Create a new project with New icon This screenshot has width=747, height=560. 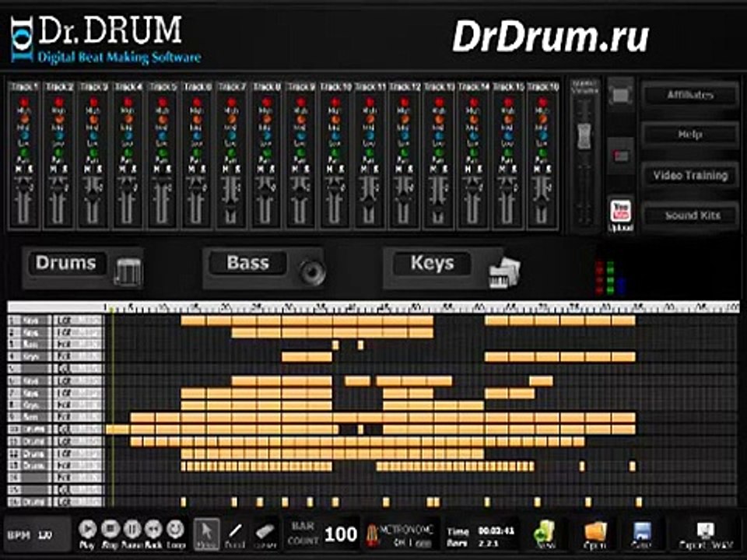pos(545,534)
